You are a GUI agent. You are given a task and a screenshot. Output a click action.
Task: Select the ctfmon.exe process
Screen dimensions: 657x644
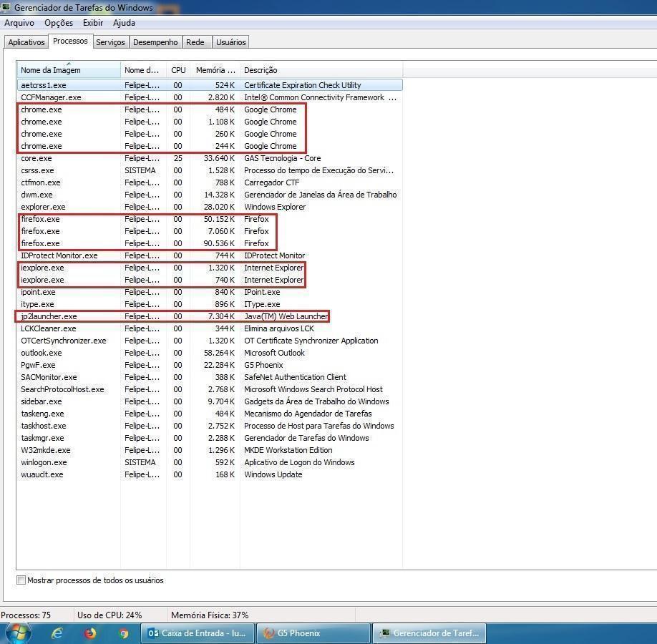210,182
